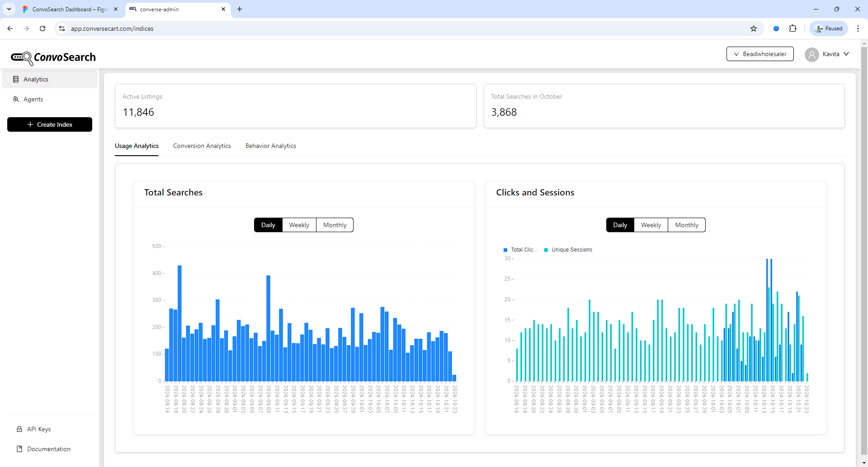View site information icon in address bar

click(x=62, y=29)
